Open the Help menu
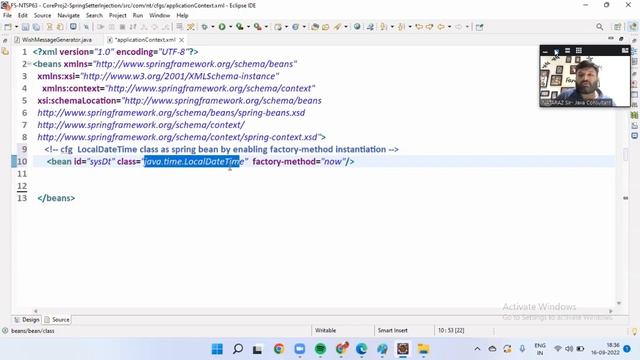 (182, 16)
